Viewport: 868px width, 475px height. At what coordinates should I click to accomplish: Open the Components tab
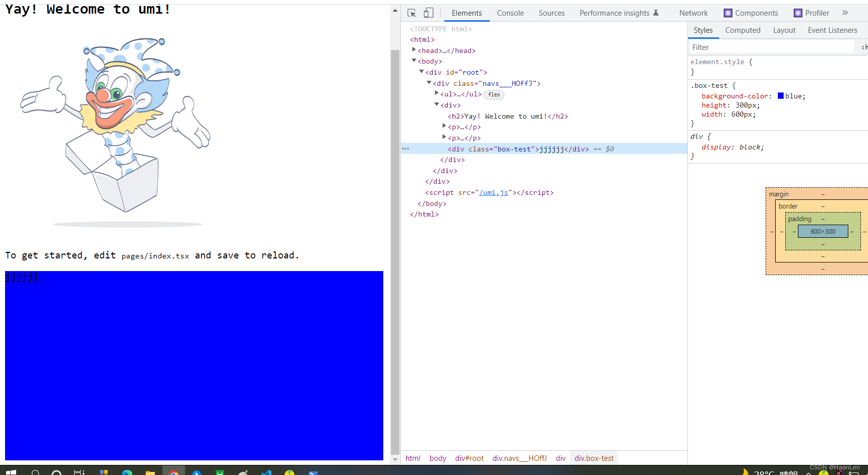coord(751,13)
